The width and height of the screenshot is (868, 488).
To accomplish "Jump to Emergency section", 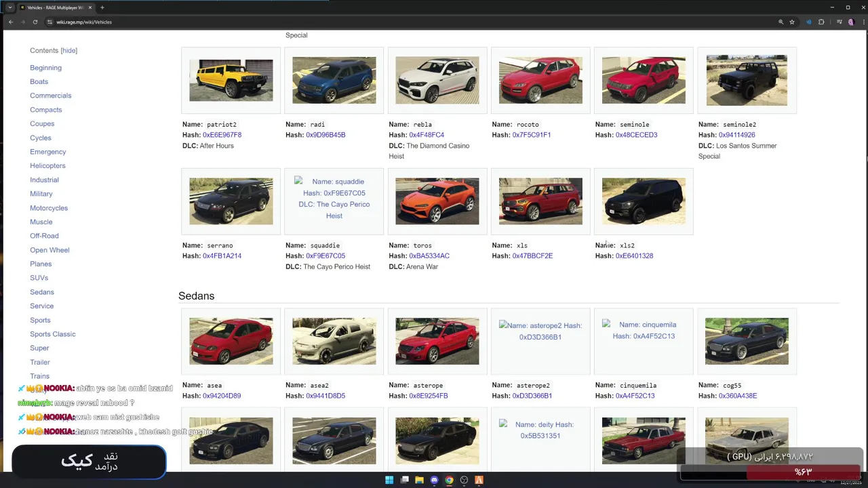I will click(47, 152).
